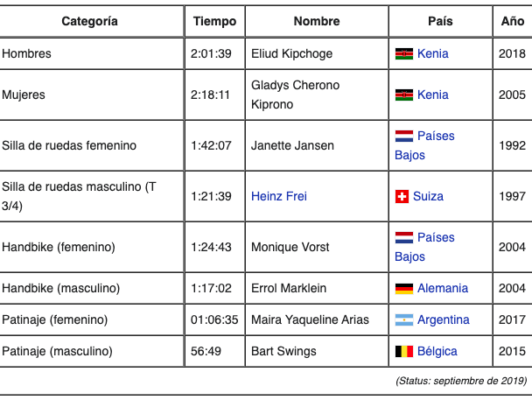The height and width of the screenshot is (400, 532).
Task: Click the Argentina flag icon
Action: tap(403, 319)
